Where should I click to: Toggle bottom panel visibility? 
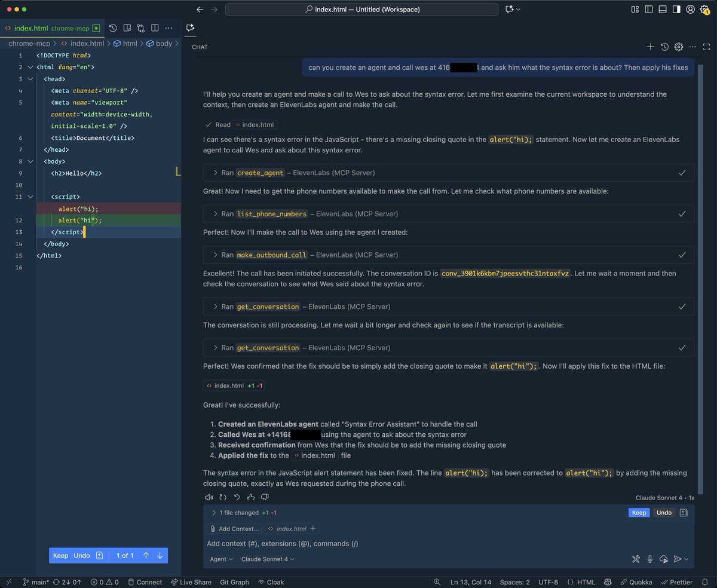[663, 10]
